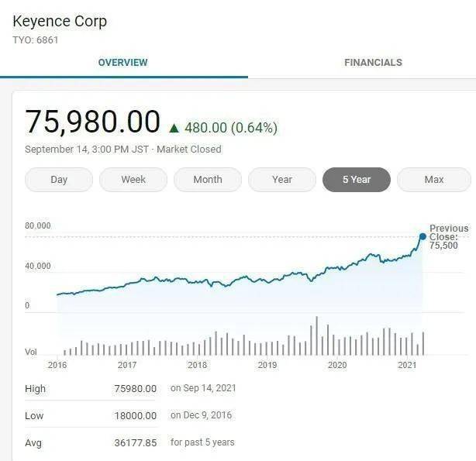The height and width of the screenshot is (461, 476).
Task: Click the Keyence Corp title
Action: (60, 21)
